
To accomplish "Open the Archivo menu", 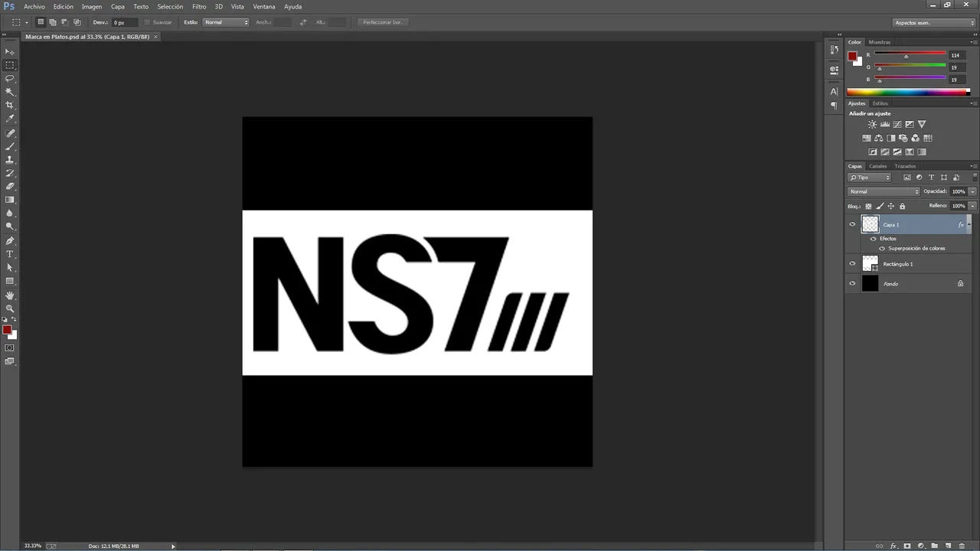I will (x=34, y=6).
